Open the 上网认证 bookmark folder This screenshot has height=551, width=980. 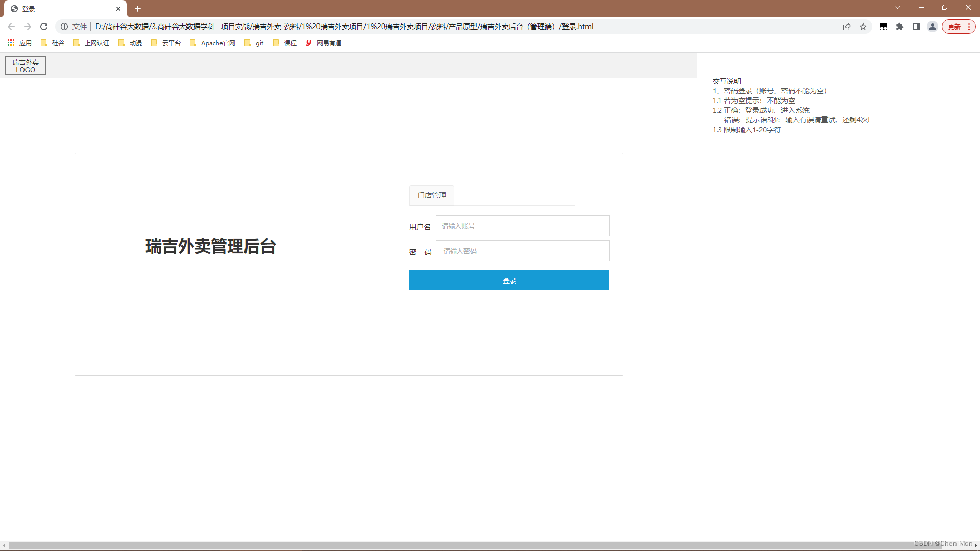(91, 43)
